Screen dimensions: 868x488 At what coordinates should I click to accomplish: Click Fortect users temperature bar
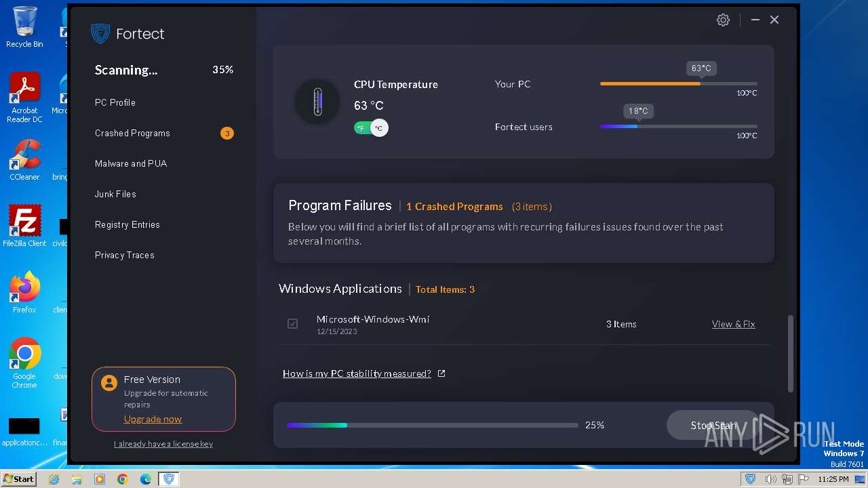click(x=679, y=127)
